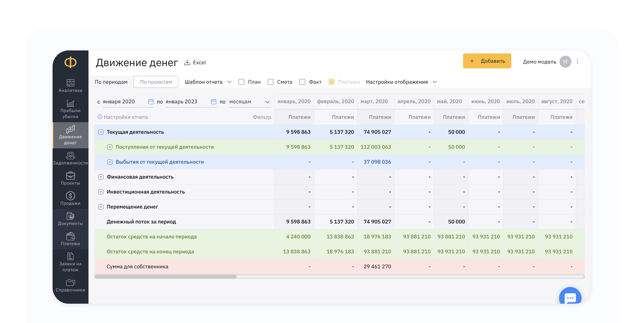Select the январь, 2020 column header
The width and height of the screenshot is (644, 323).
pyautogui.click(x=294, y=101)
